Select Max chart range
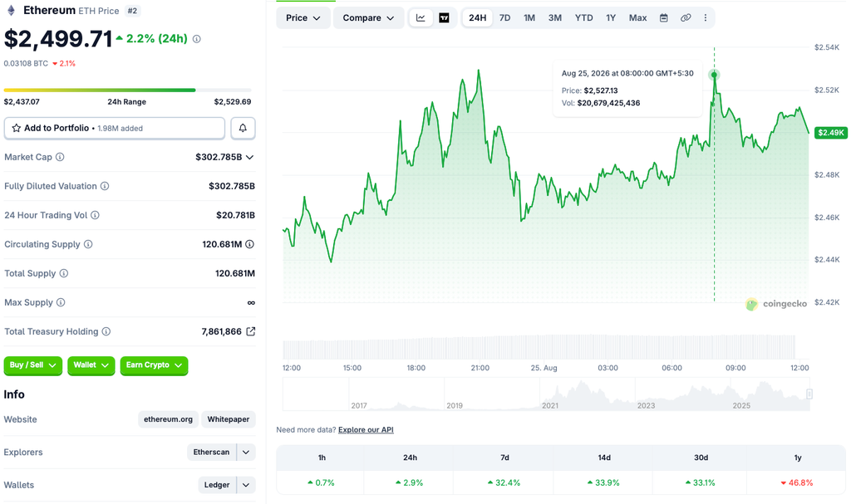 pos(637,18)
